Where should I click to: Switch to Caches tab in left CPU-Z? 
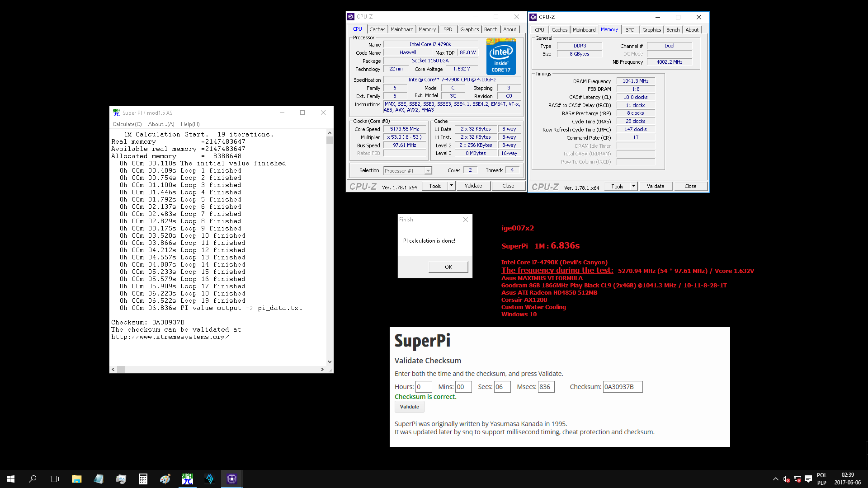click(x=377, y=29)
